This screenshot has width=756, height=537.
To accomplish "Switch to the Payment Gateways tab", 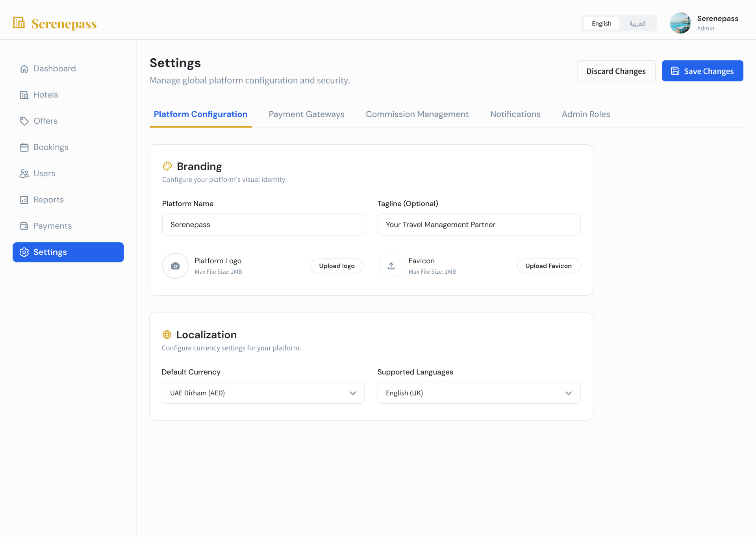I will coord(306,114).
